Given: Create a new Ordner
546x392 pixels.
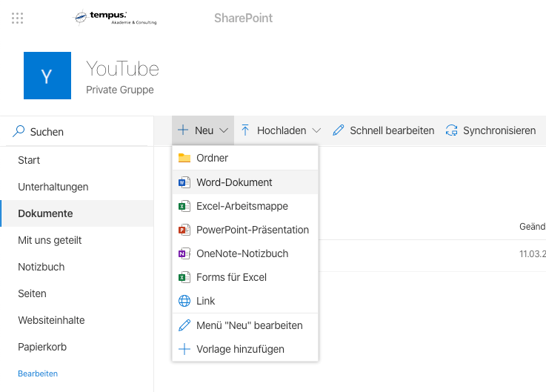Looking at the screenshot, I should [x=245, y=158].
